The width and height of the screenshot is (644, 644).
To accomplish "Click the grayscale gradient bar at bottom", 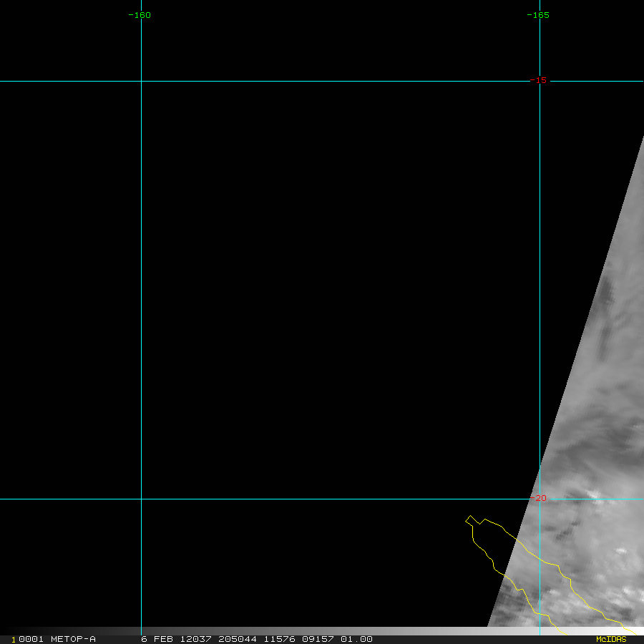I will (322, 631).
